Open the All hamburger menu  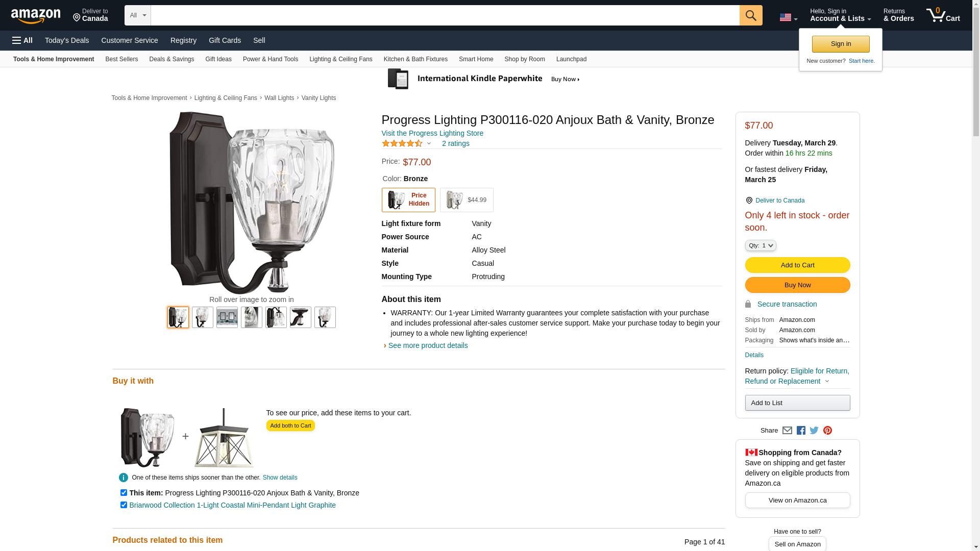coord(22,40)
